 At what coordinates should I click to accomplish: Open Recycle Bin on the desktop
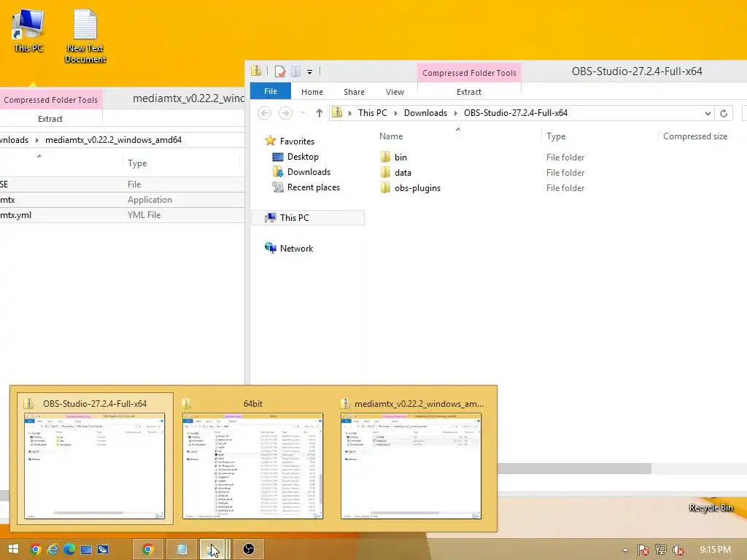tap(711, 507)
